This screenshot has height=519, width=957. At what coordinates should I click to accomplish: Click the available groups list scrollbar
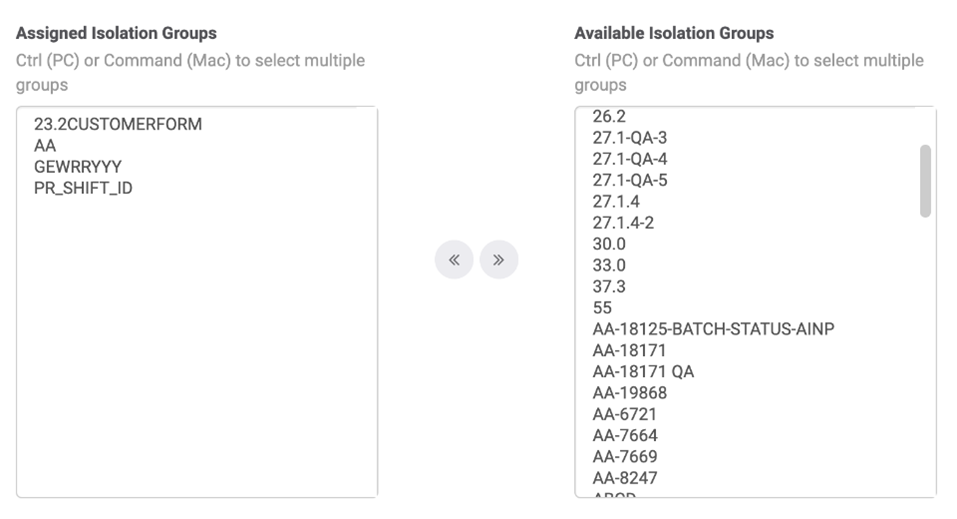[x=925, y=181]
